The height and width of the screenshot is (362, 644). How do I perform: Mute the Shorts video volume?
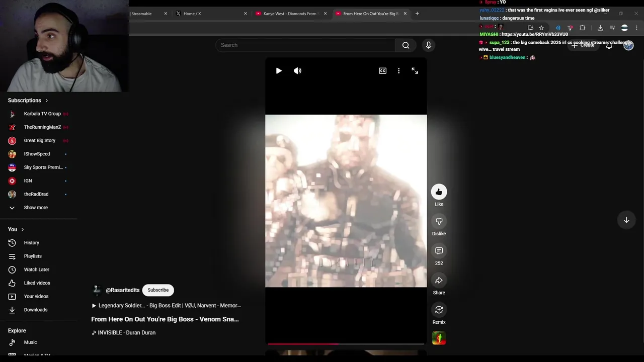pyautogui.click(x=297, y=71)
